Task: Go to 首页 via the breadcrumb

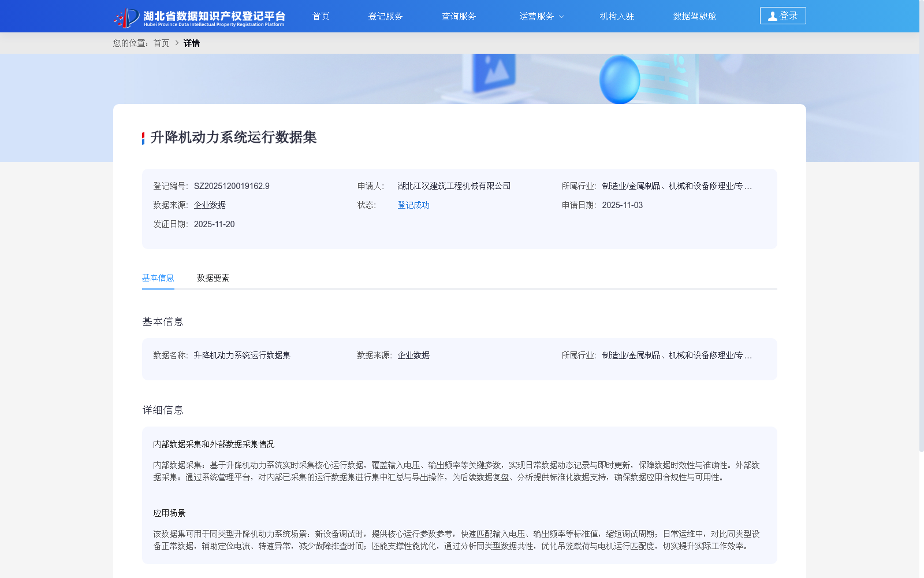Action: (161, 43)
